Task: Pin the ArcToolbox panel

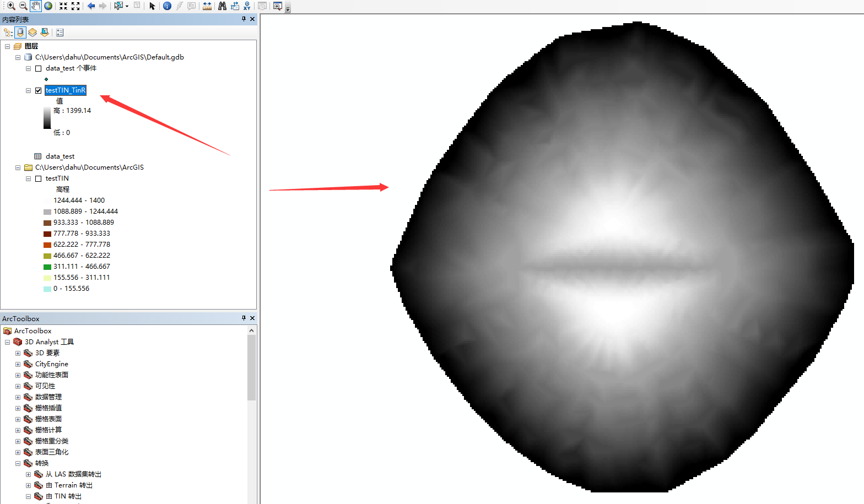Action: point(244,318)
